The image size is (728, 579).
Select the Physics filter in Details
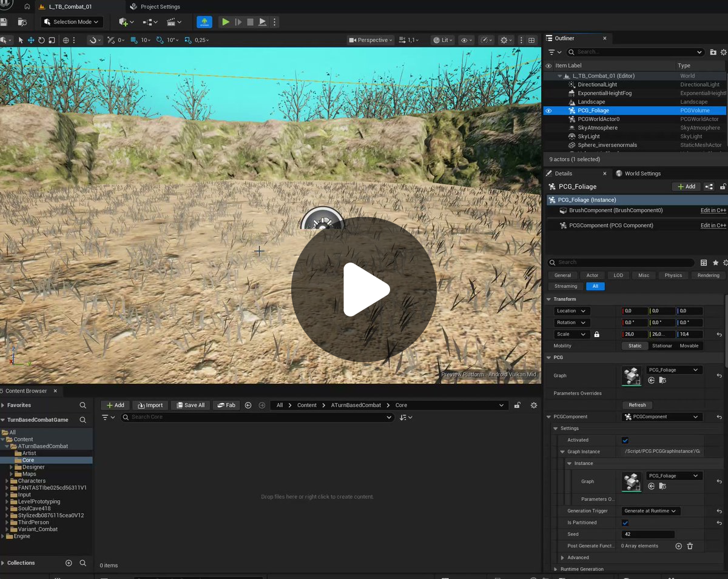673,275
